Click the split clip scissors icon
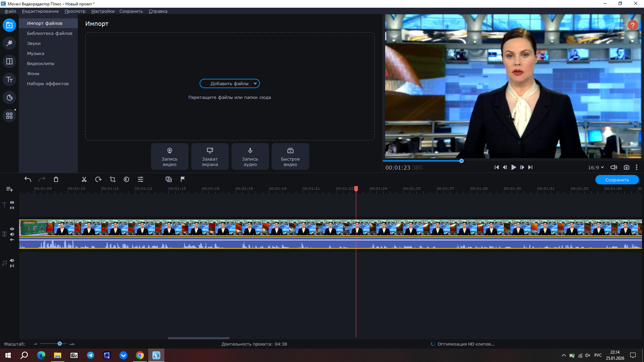This screenshot has height=362, width=644. [x=84, y=180]
